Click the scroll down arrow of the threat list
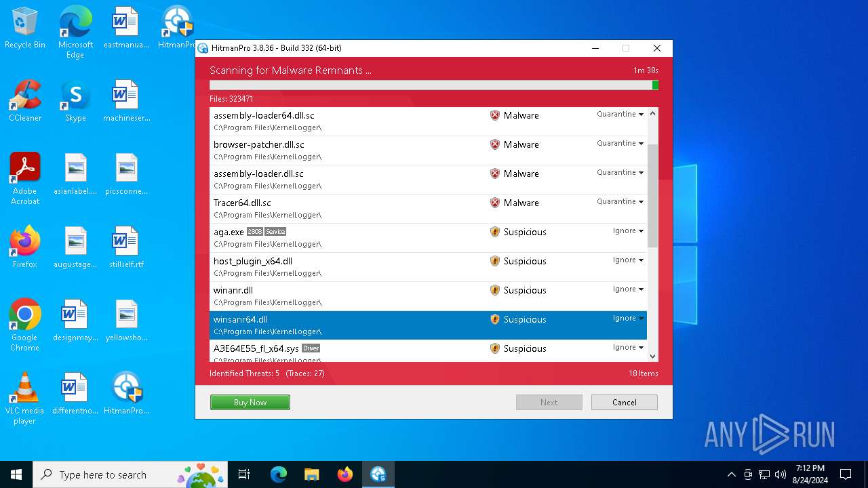Image resolution: width=868 pixels, height=488 pixels. click(x=653, y=357)
